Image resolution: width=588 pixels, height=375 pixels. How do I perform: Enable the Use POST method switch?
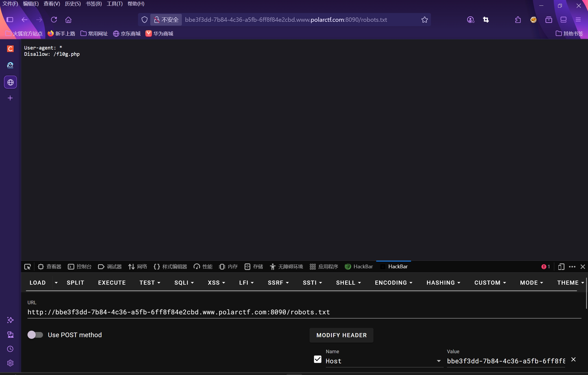point(35,335)
